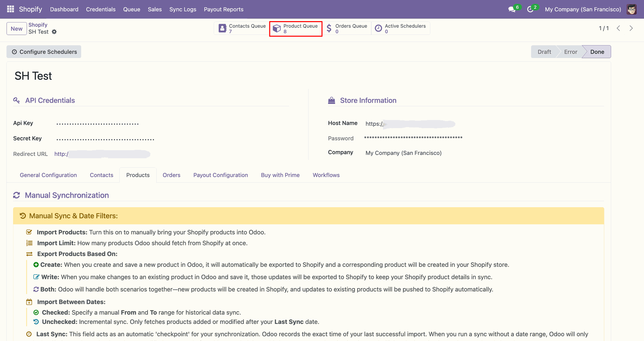
Task: Click the Shopify app title
Action: coord(31,9)
